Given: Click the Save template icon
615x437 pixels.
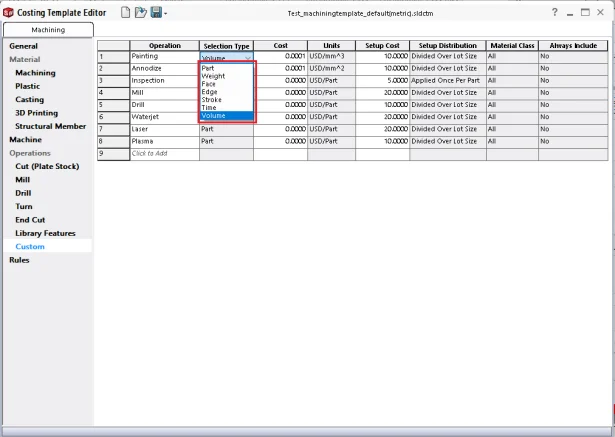Looking at the screenshot, I should click(x=156, y=13).
